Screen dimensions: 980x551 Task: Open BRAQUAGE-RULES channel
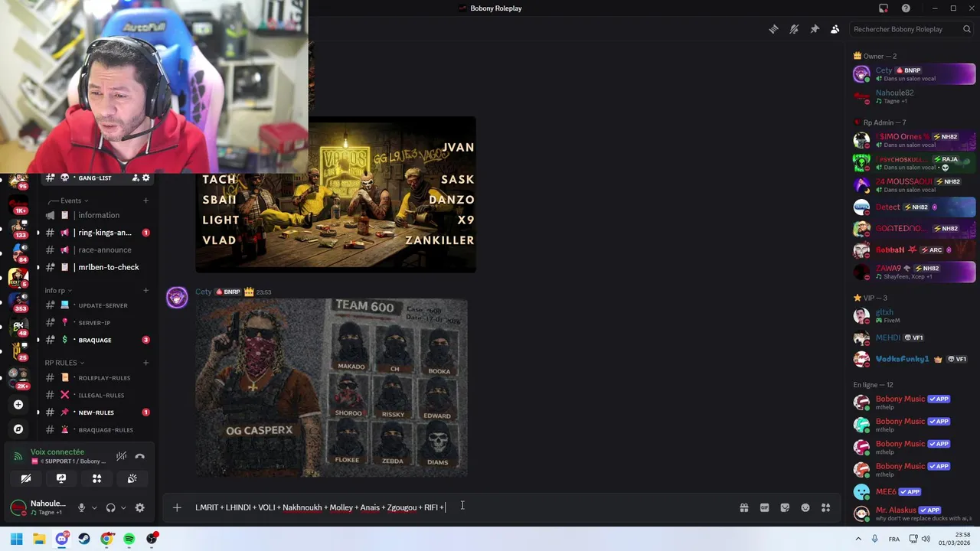(x=96, y=429)
